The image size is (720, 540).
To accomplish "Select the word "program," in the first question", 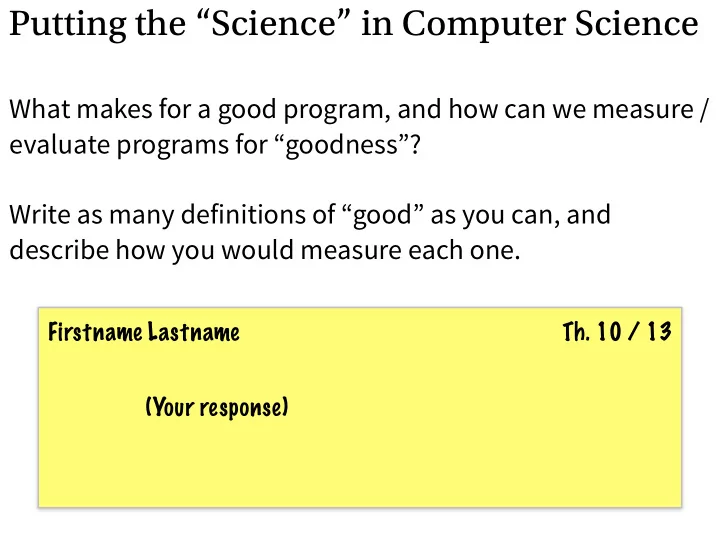I will coord(337,112).
